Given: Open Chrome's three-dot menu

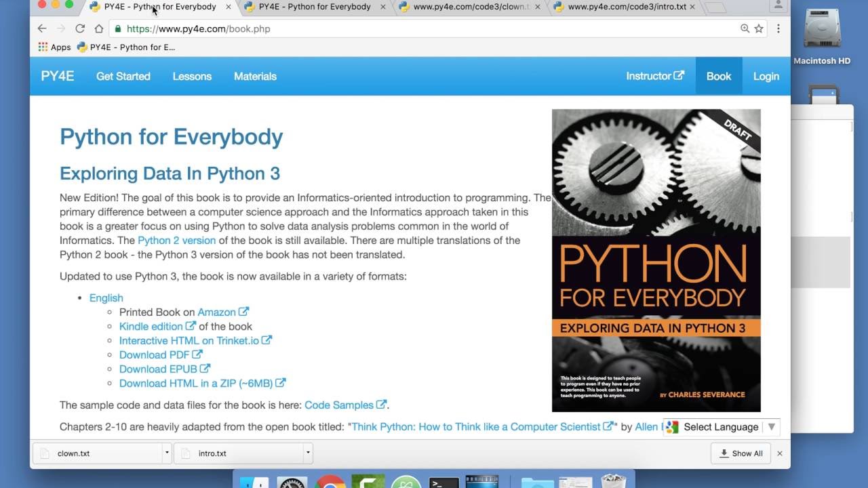Looking at the screenshot, I should pyautogui.click(x=778, y=28).
